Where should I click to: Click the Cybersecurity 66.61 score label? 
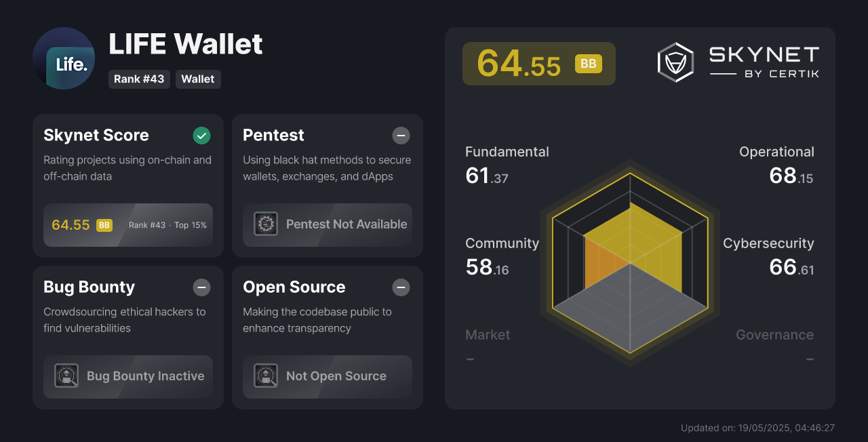[768, 258]
